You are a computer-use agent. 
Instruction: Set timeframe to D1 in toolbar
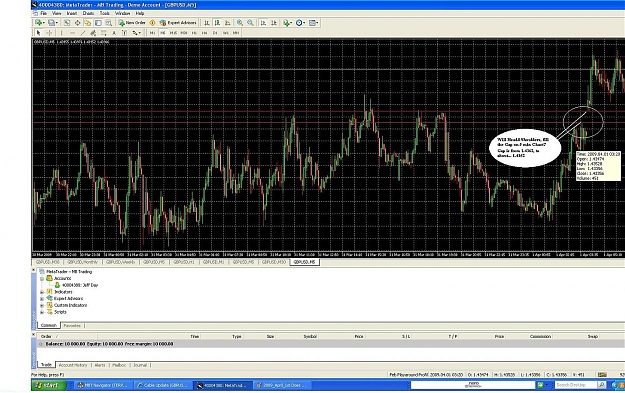tap(215, 33)
